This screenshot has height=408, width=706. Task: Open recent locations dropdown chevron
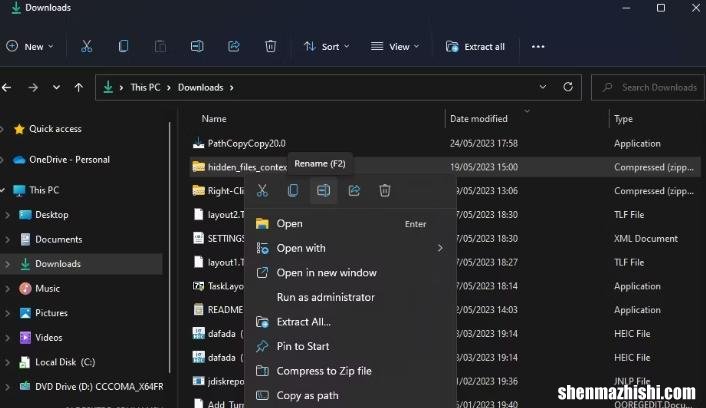pos(56,87)
